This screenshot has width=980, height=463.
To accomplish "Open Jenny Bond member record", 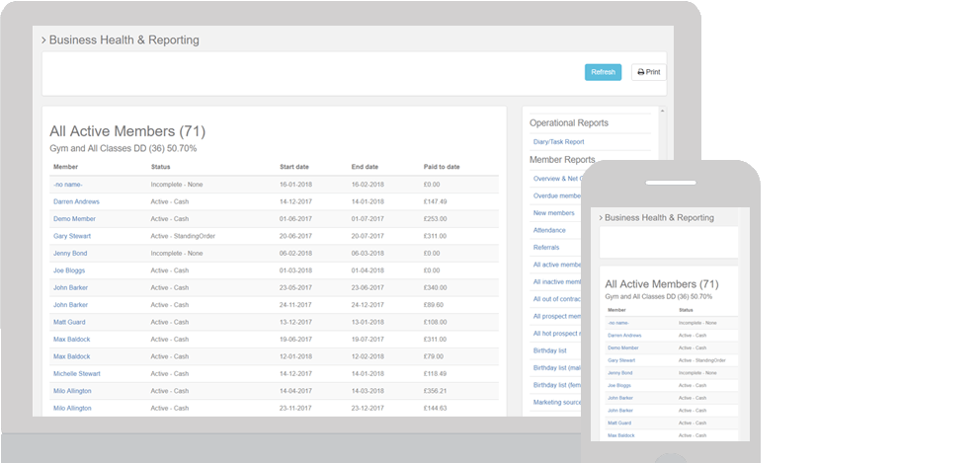I will click(x=71, y=253).
